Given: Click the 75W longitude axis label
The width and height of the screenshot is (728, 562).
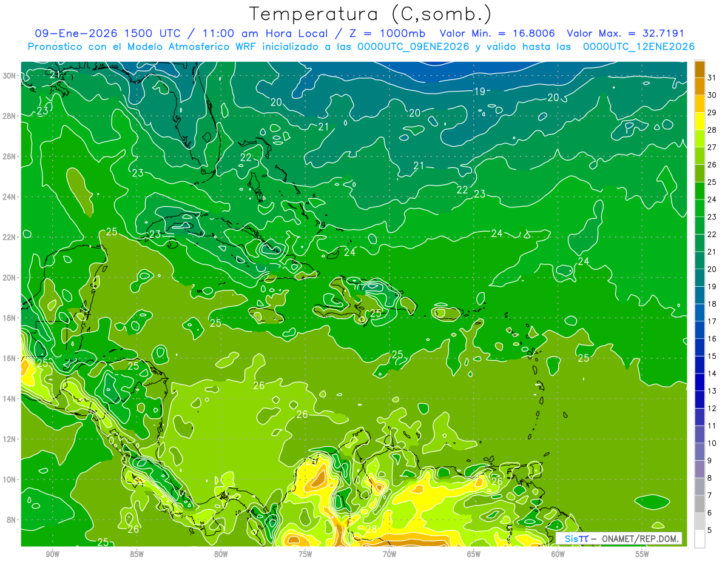Looking at the screenshot, I should (305, 554).
